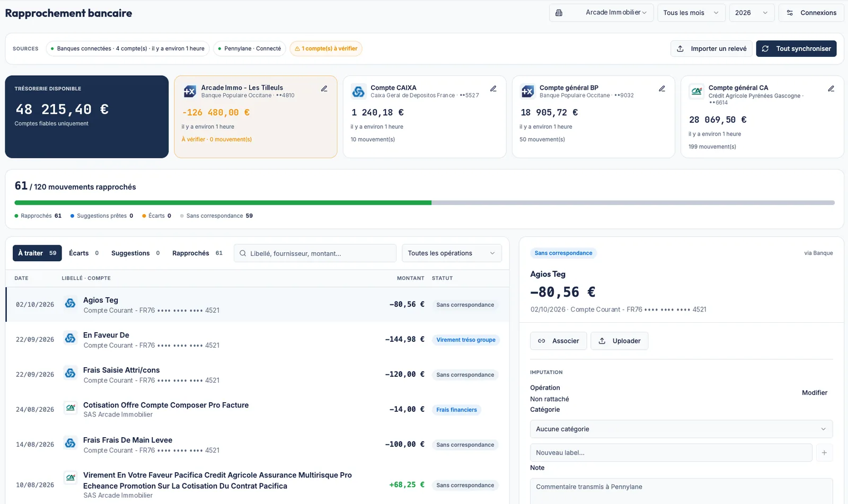Click the Nouveau label input field
The image size is (848, 504).
point(671,453)
